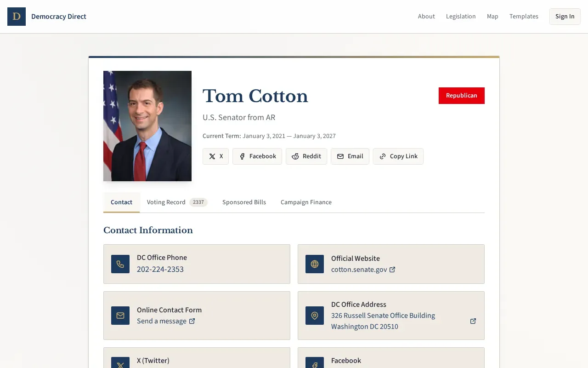Open the Legislation menu item
Screen dimensions: 588x368
[461, 16]
